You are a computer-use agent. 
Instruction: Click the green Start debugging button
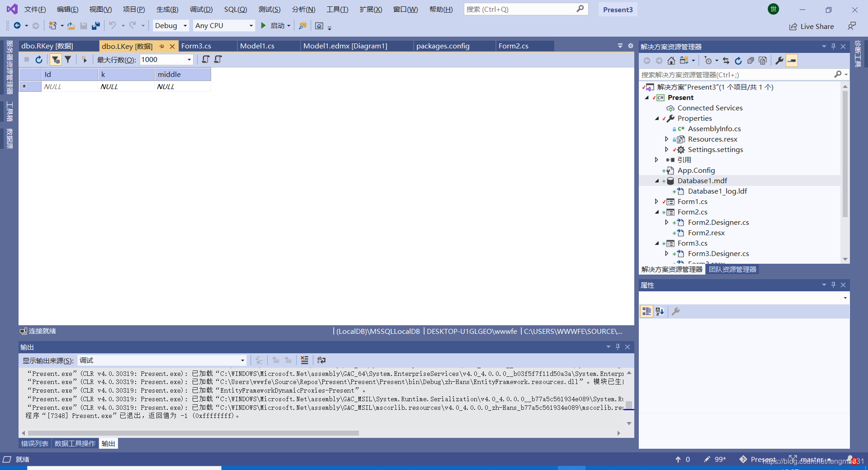click(x=264, y=26)
